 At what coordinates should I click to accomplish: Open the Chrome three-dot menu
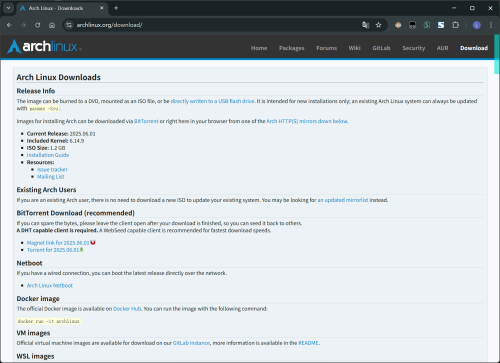[x=491, y=25]
